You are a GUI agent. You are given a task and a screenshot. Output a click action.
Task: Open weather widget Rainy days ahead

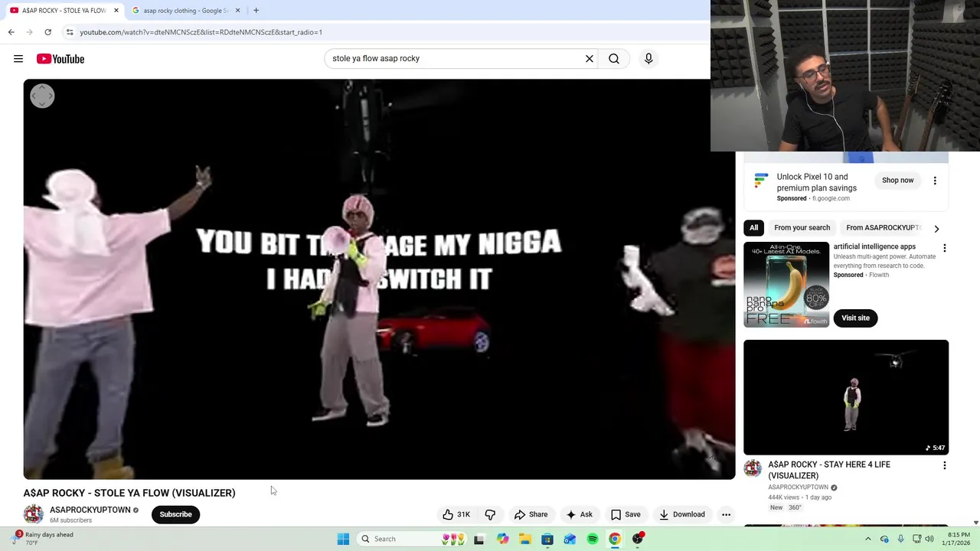click(x=43, y=539)
